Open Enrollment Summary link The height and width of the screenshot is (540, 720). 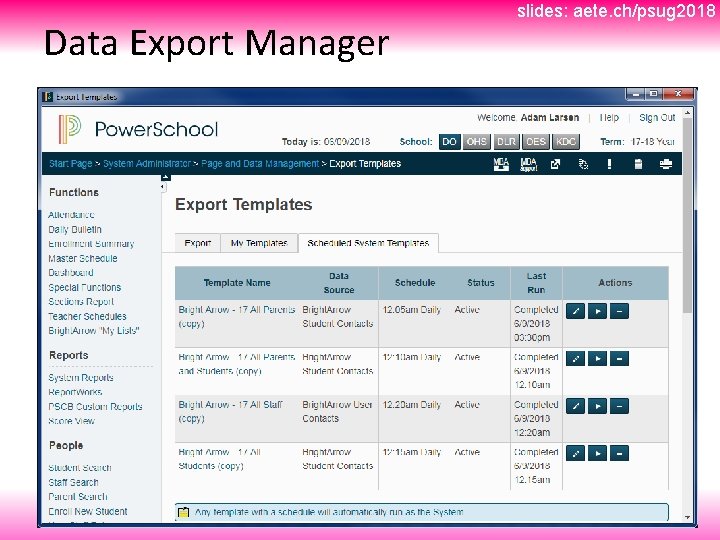click(91, 244)
